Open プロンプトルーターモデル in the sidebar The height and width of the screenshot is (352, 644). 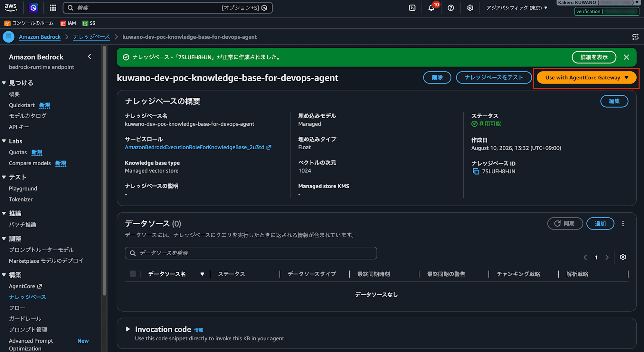point(41,250)
